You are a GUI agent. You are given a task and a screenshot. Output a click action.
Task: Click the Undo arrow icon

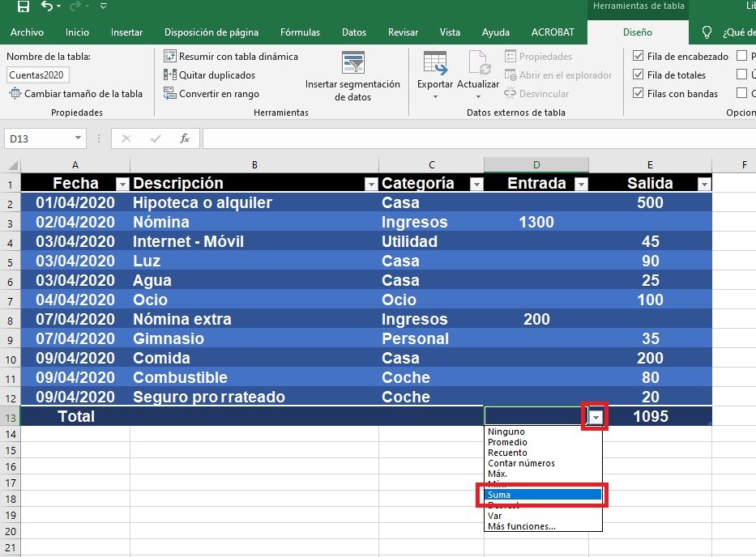coord(48,7)
